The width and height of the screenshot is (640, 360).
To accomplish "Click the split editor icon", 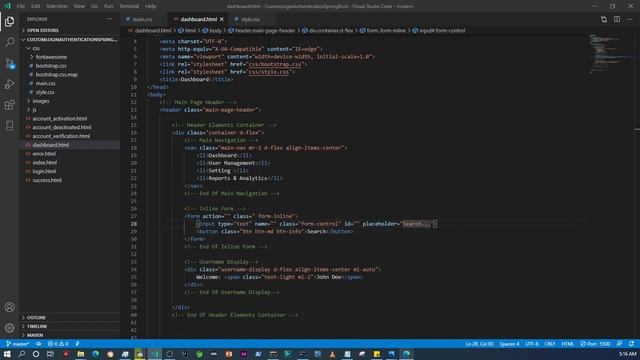I will (617, 19).
